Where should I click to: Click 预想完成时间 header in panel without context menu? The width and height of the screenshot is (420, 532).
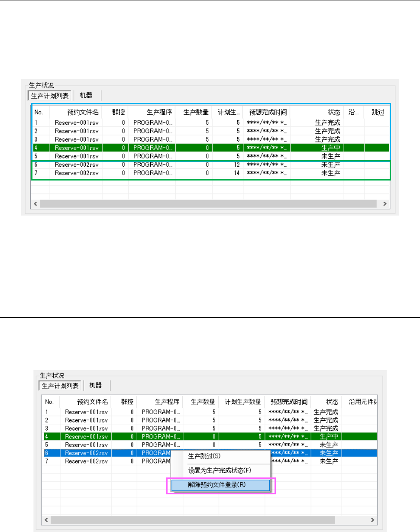266,112
